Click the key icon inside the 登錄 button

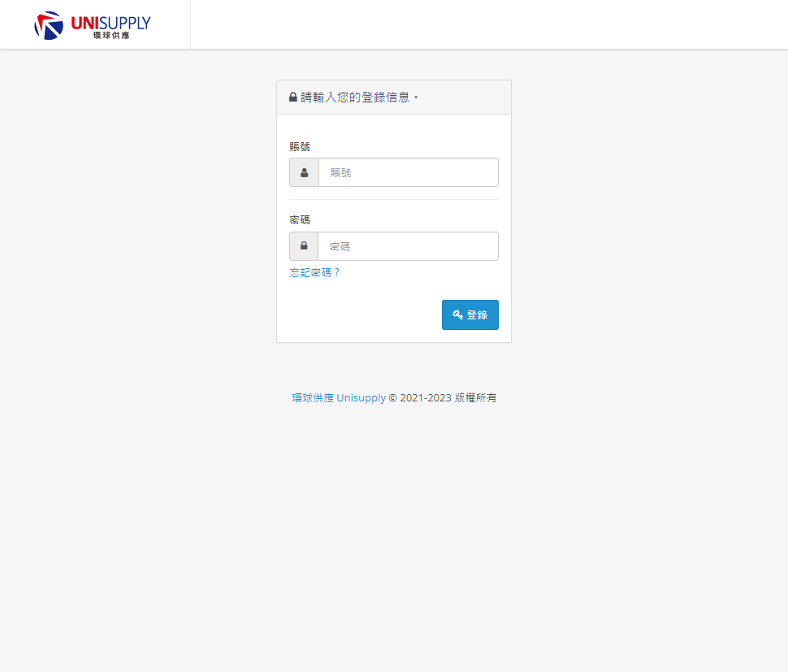point(458,314)
